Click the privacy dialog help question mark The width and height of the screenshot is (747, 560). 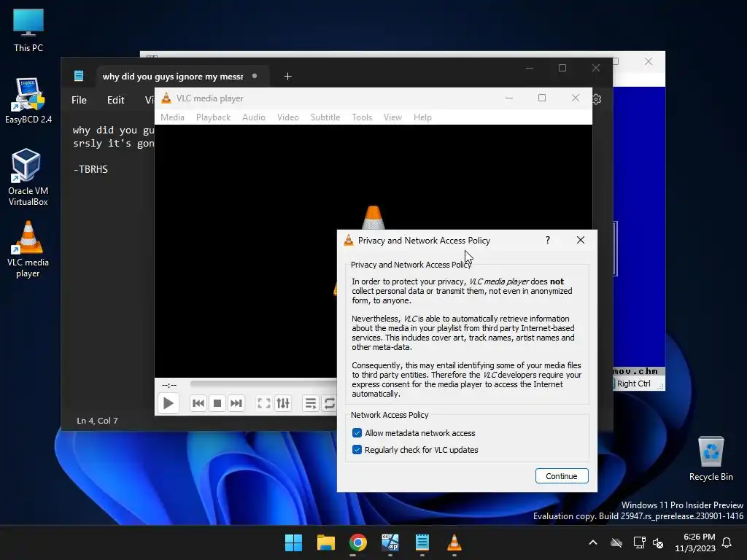(x=548, y=240)
